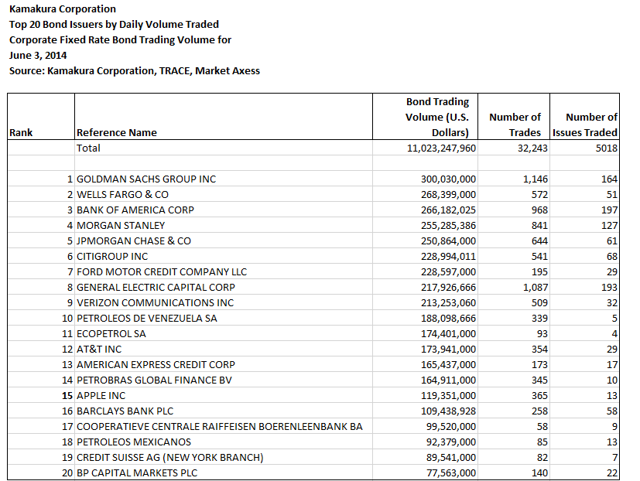Viewport: 640px width, 481px height.
Task: Click BP Capital Markets volume 77,563,000
Action: 451,473
